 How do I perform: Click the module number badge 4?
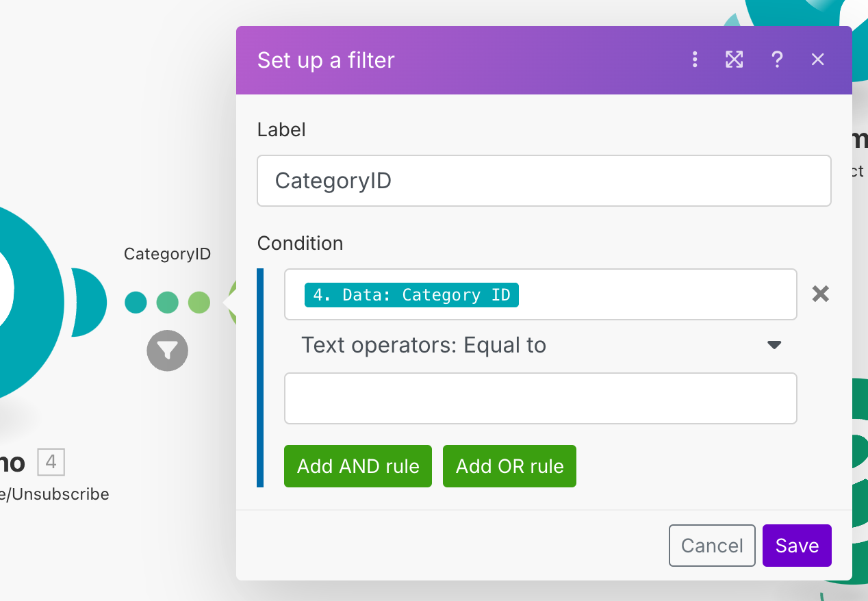click(51, 463)
